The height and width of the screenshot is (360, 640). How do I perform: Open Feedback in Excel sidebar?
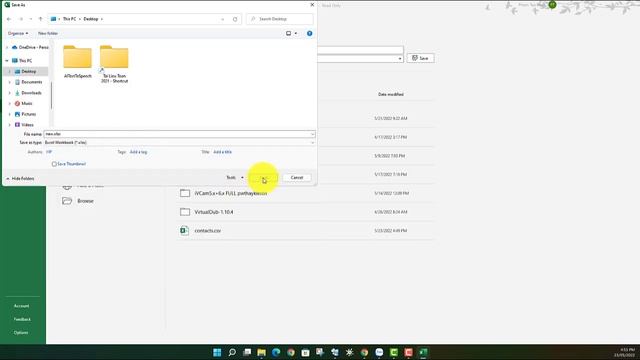[x=22, y=319]
